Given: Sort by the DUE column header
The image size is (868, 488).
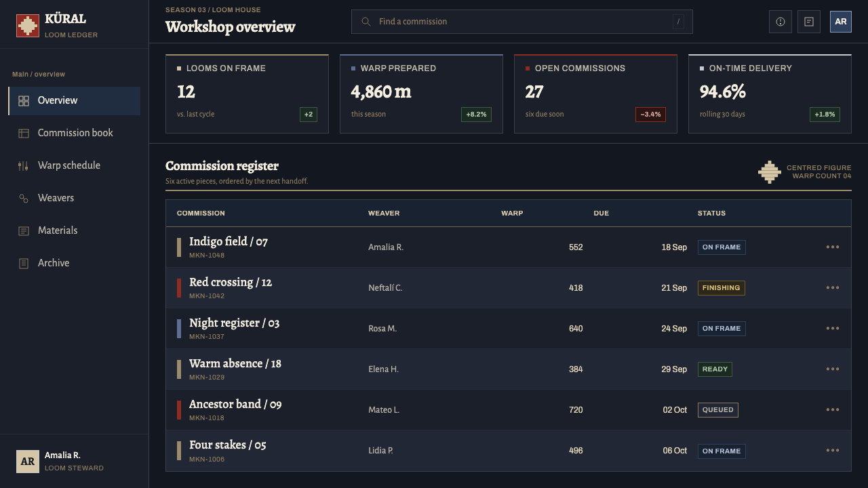Looking at the screenshot, I should pyautogui.click(x=601, y=213).
